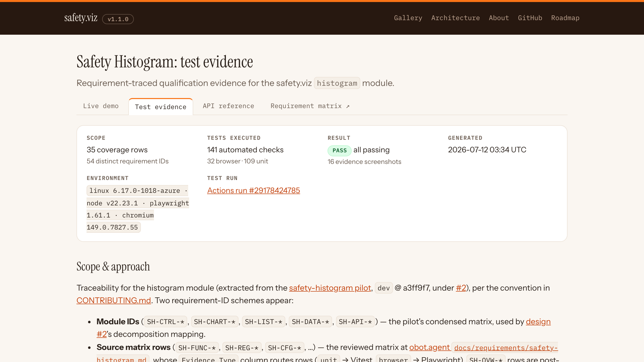Click the SH-REG-* code chip
This screenshot has height=362, width=644.
tap(242, 348)
